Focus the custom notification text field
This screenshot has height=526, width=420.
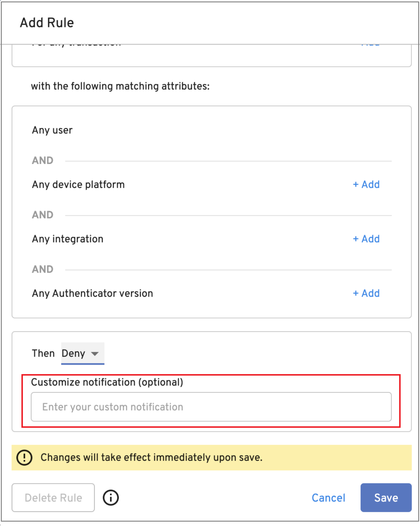(211, 407)
